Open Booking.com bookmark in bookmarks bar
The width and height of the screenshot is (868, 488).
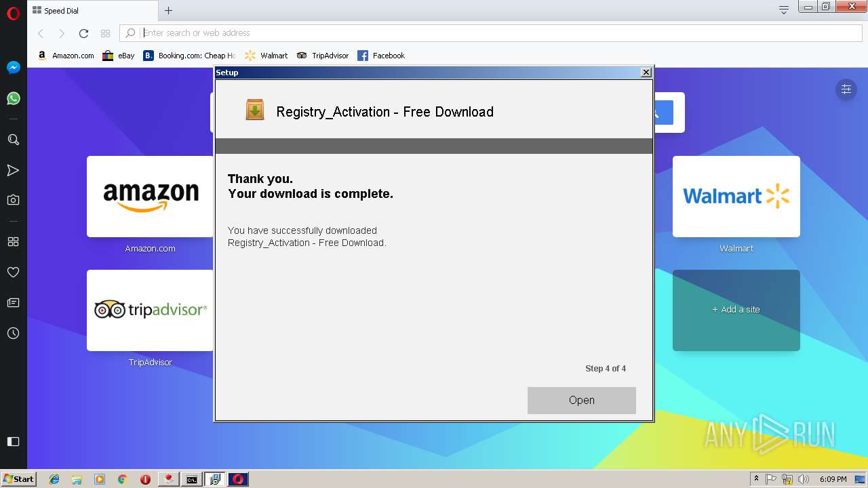[189, 56]
